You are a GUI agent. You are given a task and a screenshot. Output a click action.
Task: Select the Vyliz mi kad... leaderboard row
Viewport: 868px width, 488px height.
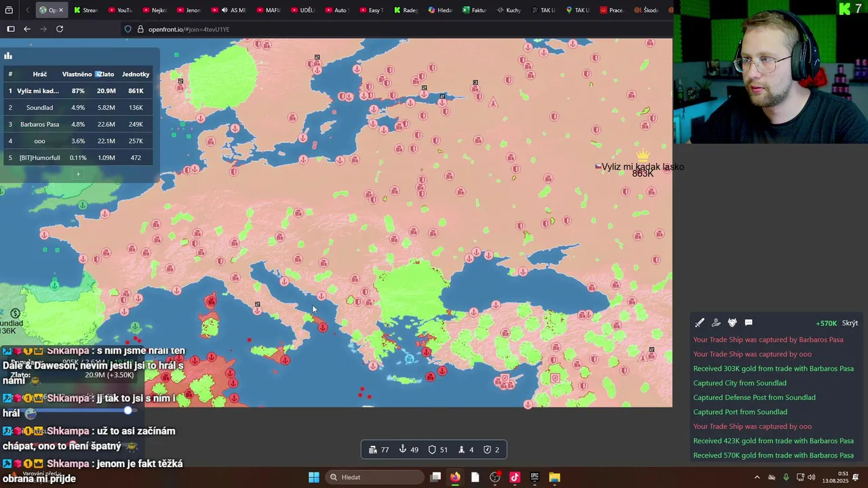(x=77, y=91)
